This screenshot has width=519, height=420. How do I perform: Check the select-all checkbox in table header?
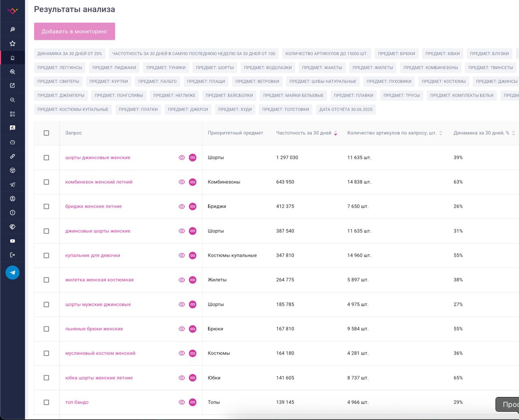pos(46,133)
